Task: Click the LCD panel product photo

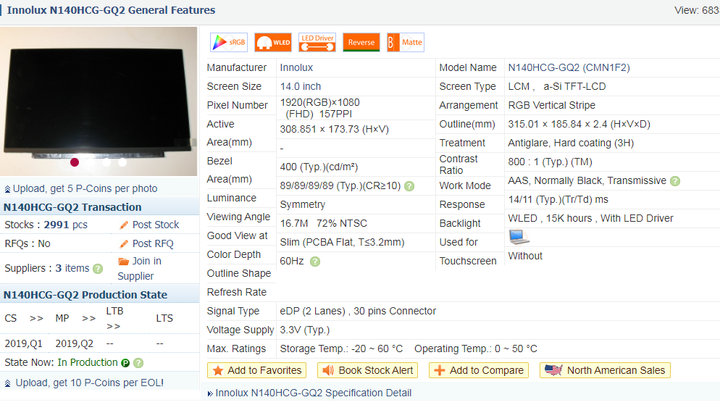Action: 98,101
